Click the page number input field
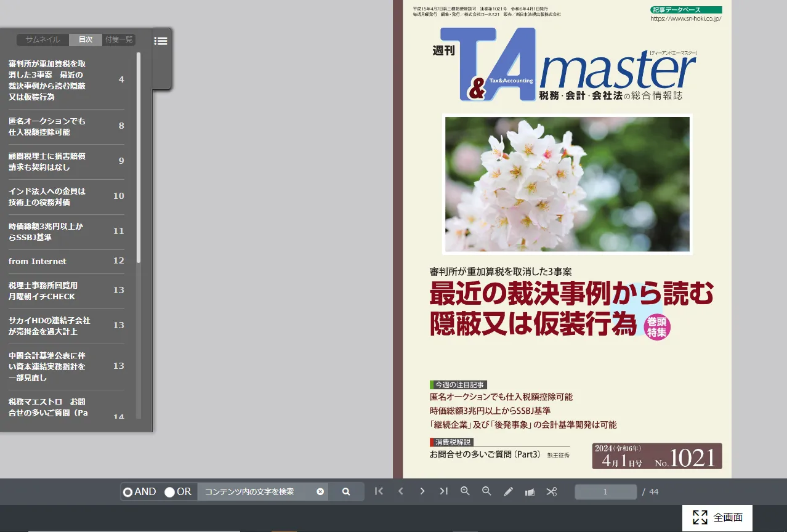787x532 pixels. pos(605,491)
